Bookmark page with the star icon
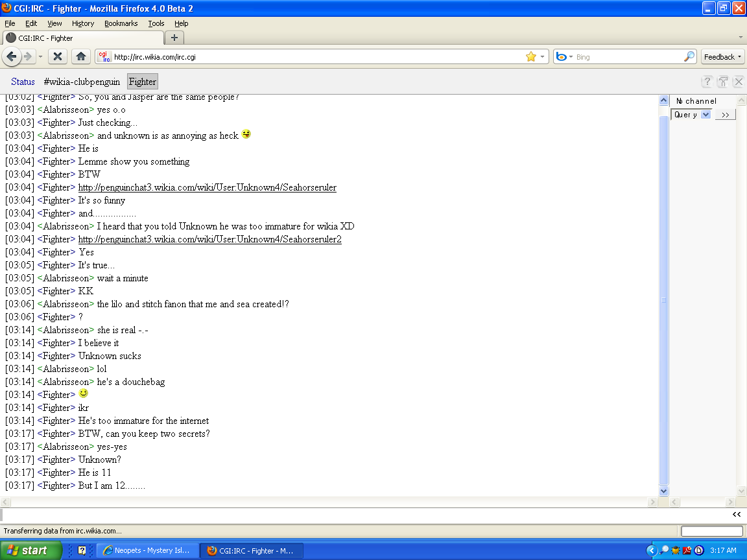Viewport: 747px width, 560px height. pyautogui.click(x=530, y=56)
